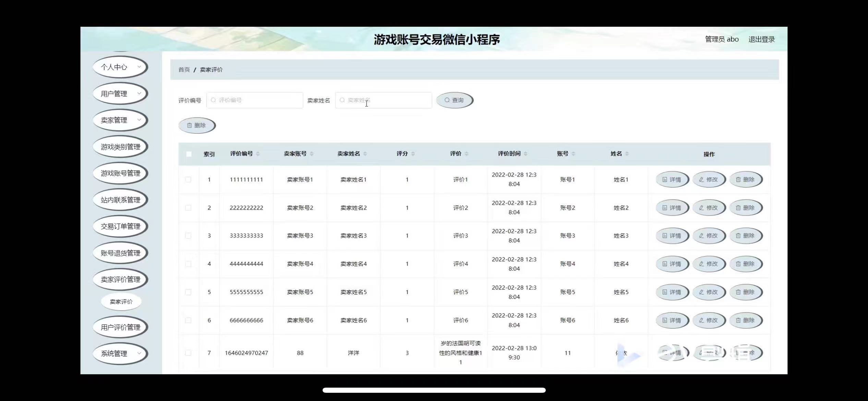The width and height of the screenshot is (868, 401).
Task: Expand the 卖家管理 menu
Action: tap(120, 120)
